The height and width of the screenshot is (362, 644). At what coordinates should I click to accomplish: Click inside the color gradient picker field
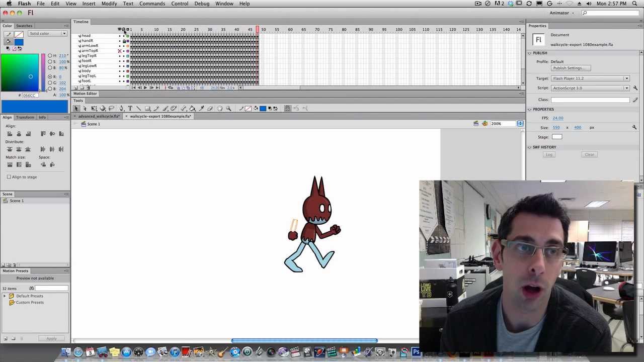coord(20,73)
